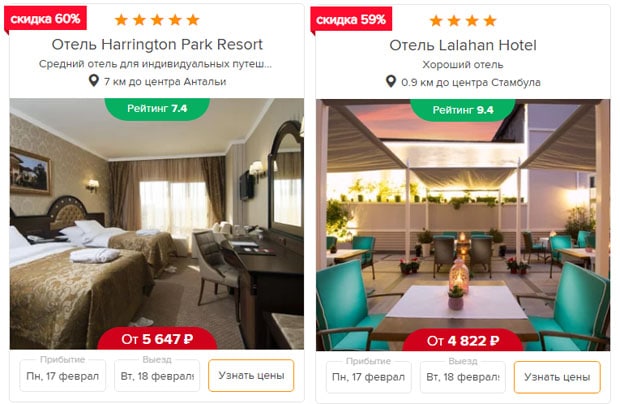Click the 60% discount badge

[x=45, y=19]
